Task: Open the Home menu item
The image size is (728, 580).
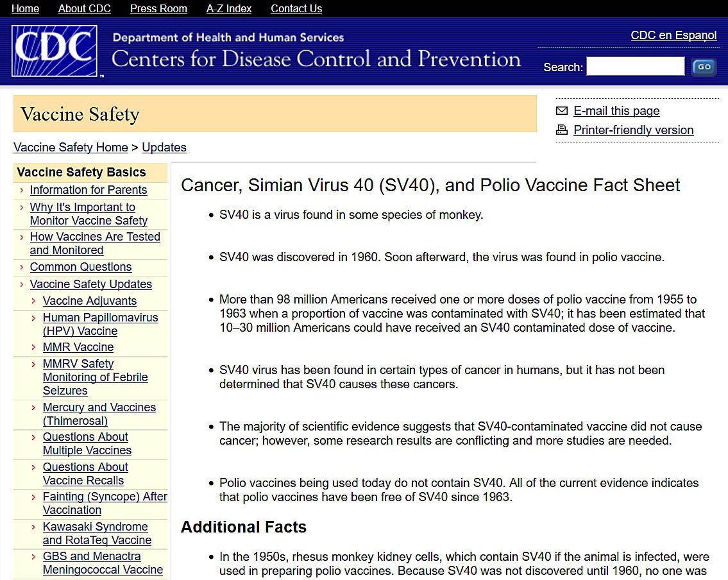Action: point(25,8)
